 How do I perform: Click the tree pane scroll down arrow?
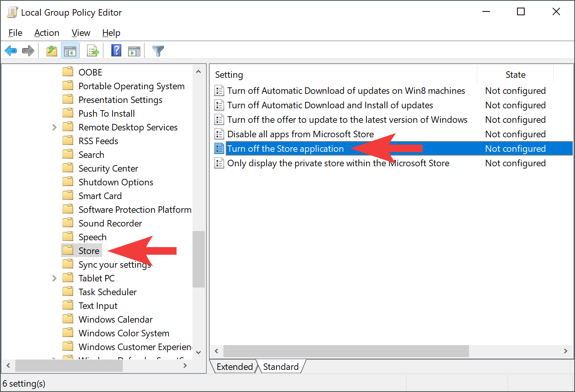click(198, 352)
